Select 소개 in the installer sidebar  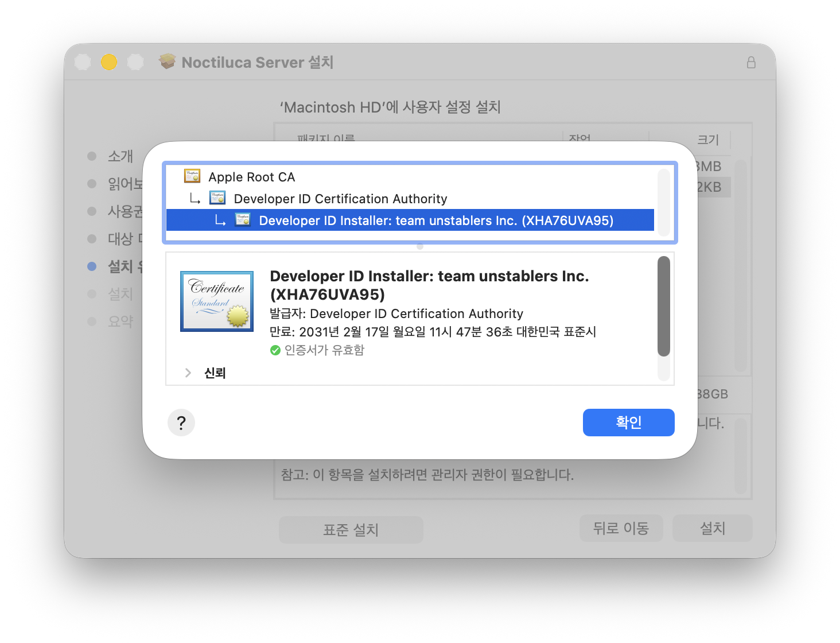coord(120,156)
